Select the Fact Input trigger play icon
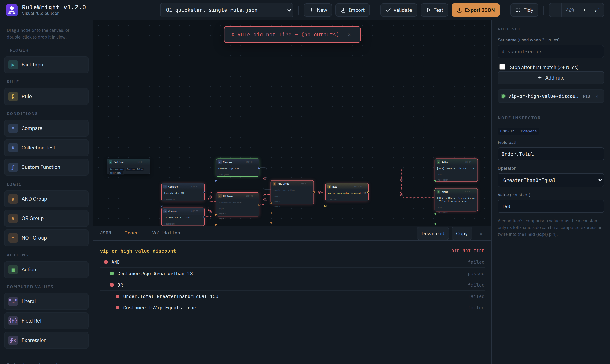This screenshot has height=364, width=610. [x=13, y=65]
